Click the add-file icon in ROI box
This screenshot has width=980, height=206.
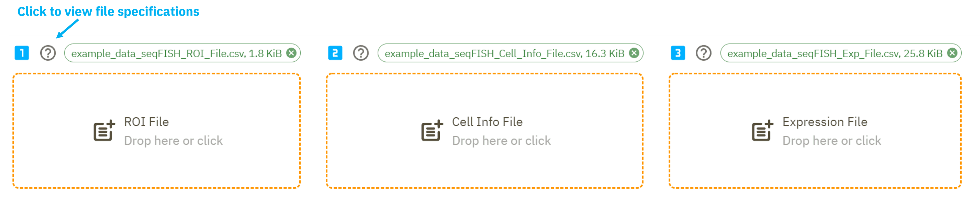104,131
